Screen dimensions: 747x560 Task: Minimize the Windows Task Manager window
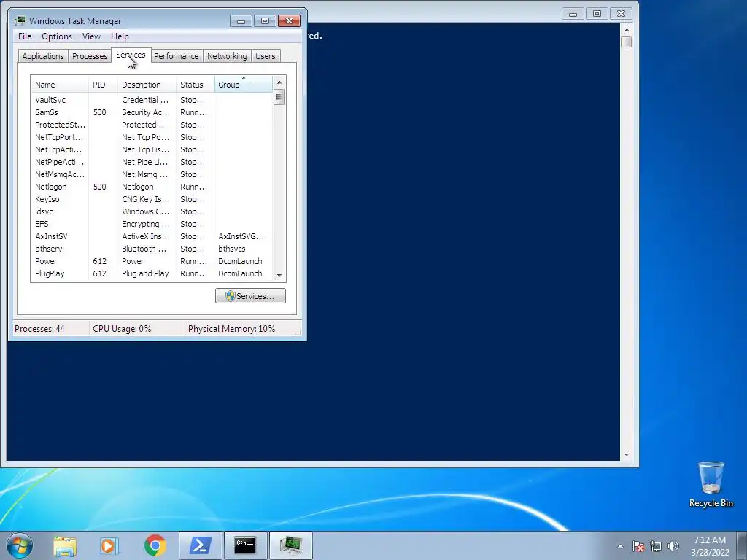[241, 21]
